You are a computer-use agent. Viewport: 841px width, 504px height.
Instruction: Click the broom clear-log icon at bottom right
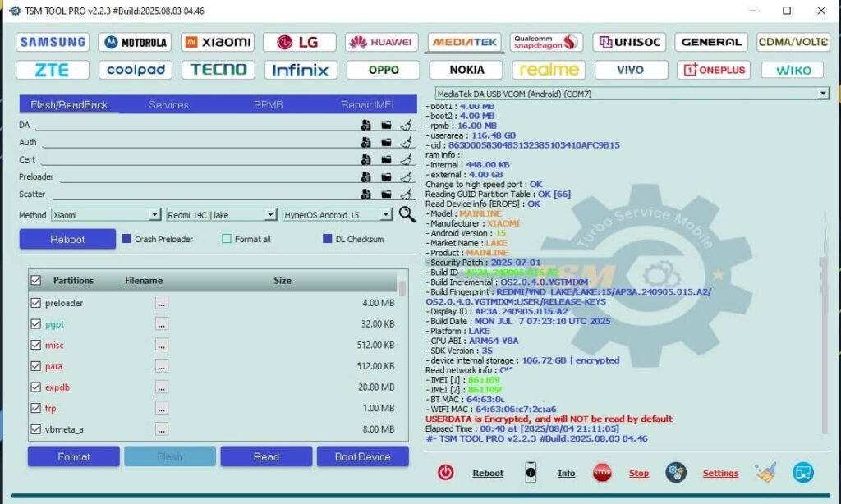point(765,473)
